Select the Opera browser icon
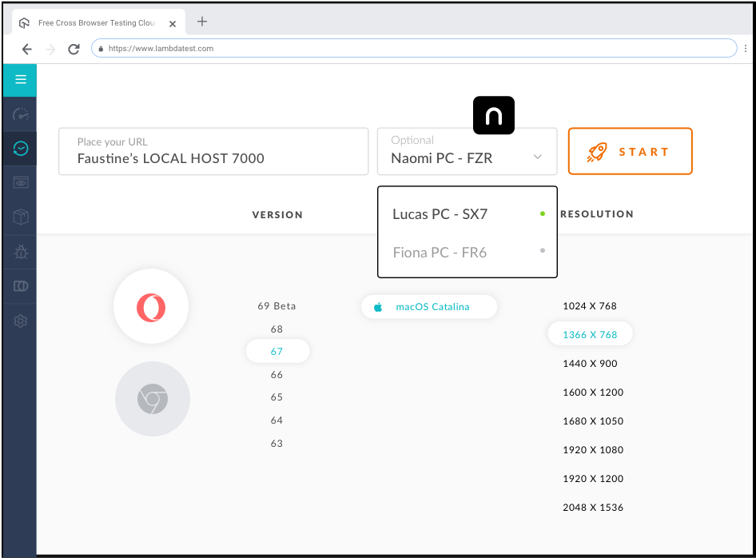Screen dimensions: 756x558 (x=151, y=306)
